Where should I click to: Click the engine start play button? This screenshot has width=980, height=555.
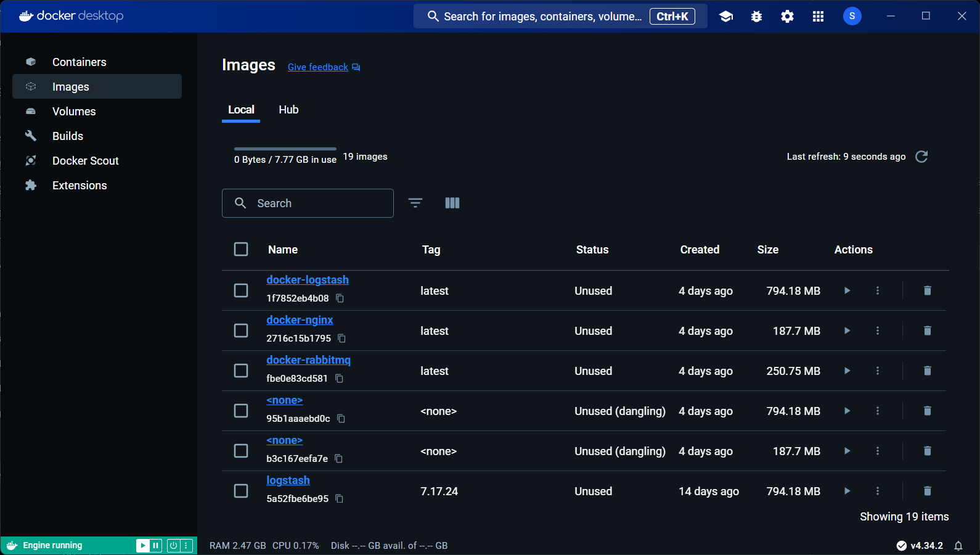143,545
